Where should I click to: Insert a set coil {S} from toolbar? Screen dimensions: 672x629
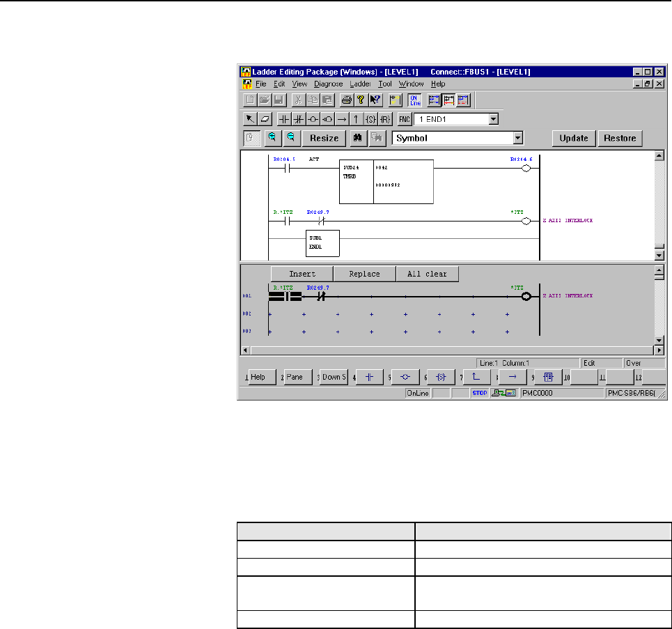tap(371, 119)
